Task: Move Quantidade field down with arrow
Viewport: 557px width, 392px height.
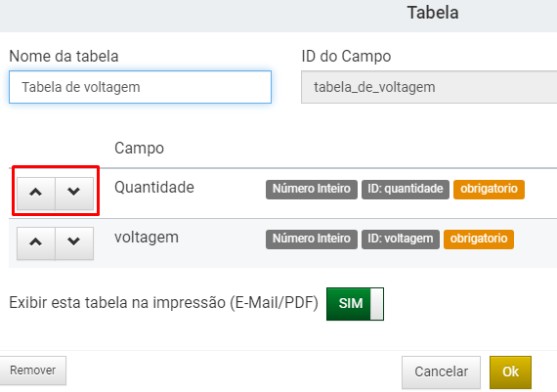Action: pyautogui.click(x=74, y=193)
